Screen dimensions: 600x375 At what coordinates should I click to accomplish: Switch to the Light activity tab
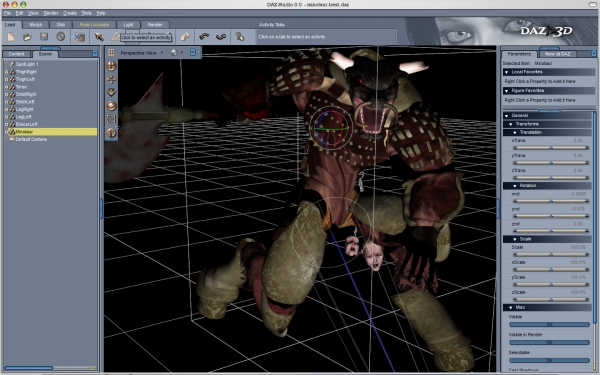point(129,24)
